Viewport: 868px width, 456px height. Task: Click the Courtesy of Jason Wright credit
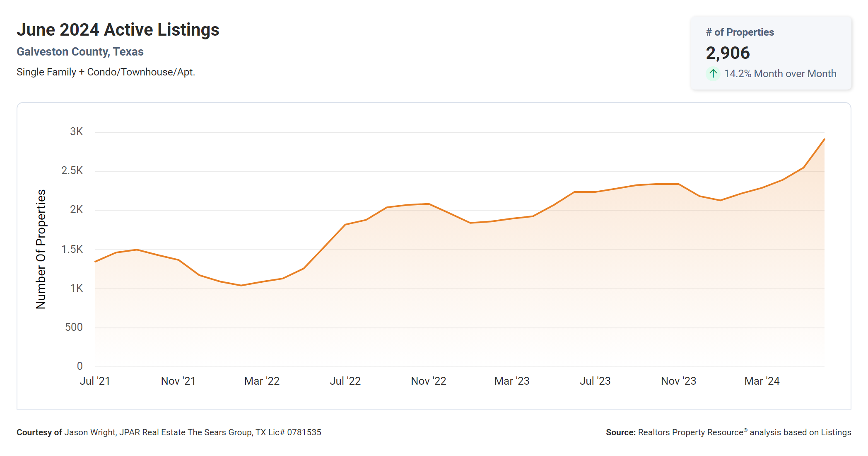(x=169, y=432)
